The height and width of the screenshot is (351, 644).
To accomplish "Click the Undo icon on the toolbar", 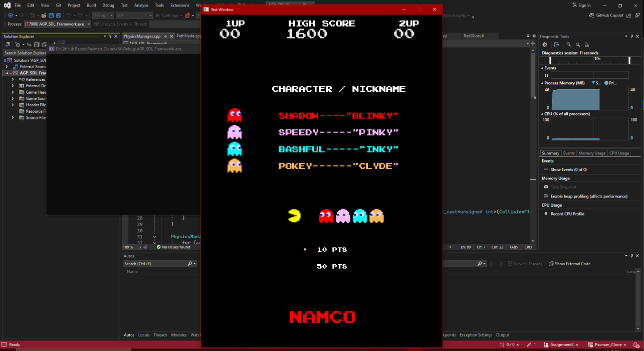I will click(x=70, y=15).
